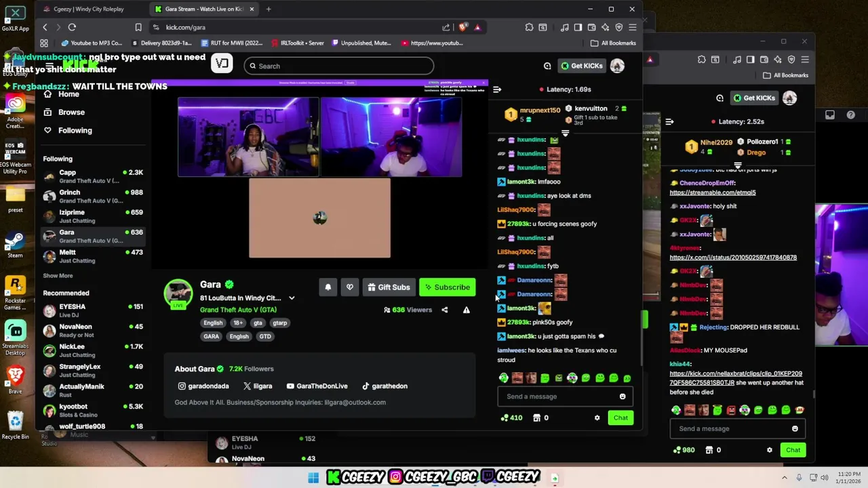
Task: Click the Kick Search field
Action: coord(338,66)
